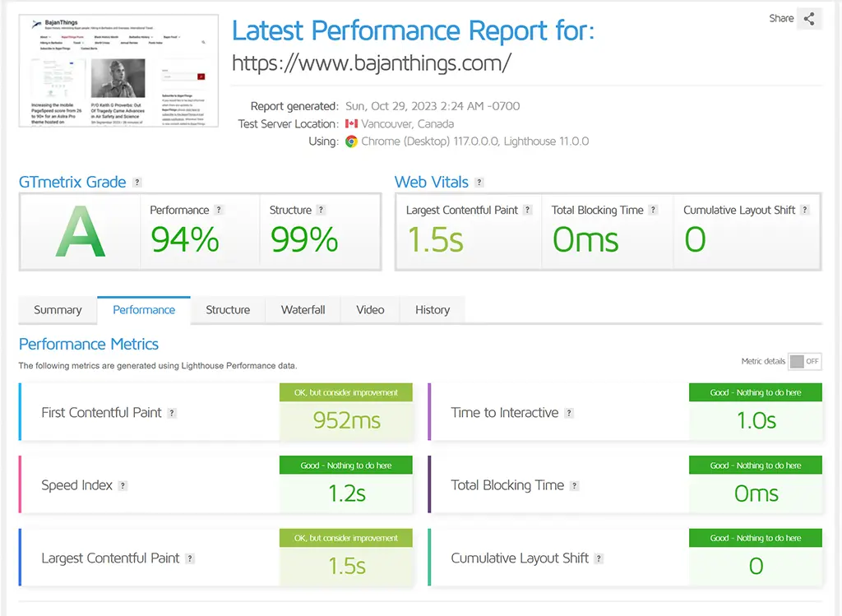Click the report generated date text
This screenshot has height=616, width=842.
click(433, 106)
